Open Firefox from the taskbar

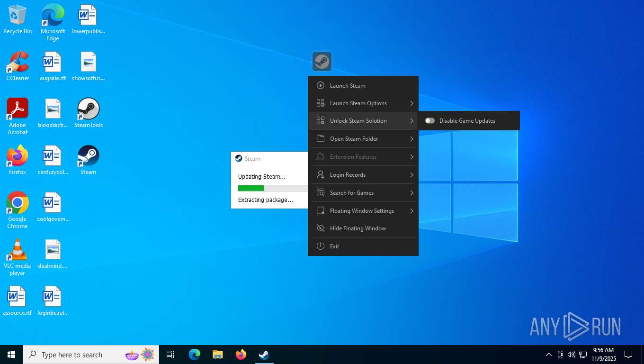pos(241,355)
